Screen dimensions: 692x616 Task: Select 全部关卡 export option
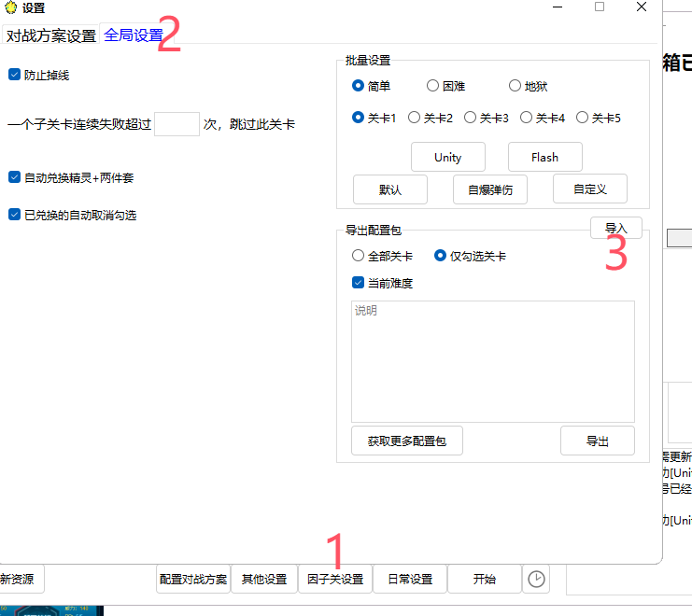358,256
